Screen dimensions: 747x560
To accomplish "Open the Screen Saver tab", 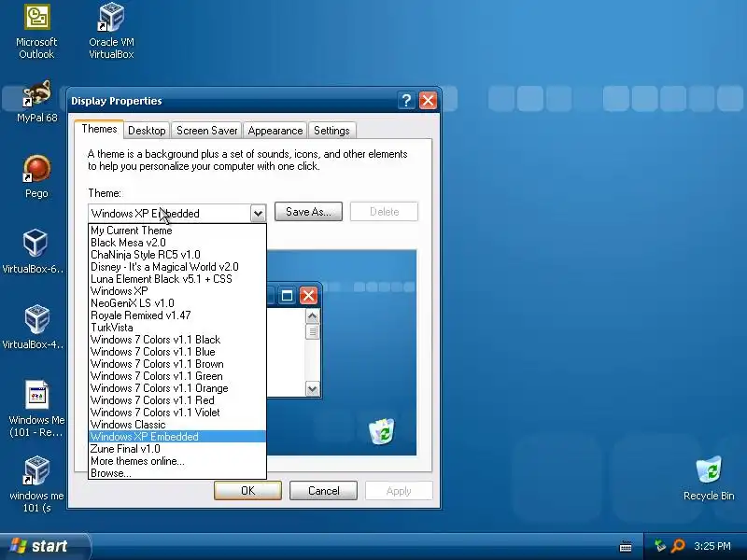I will point(206,131).
